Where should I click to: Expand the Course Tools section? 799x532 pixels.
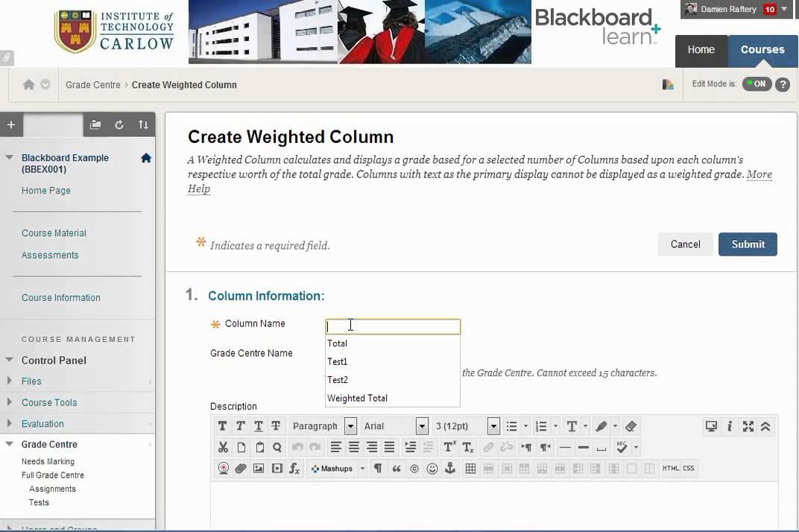[9, 402]
